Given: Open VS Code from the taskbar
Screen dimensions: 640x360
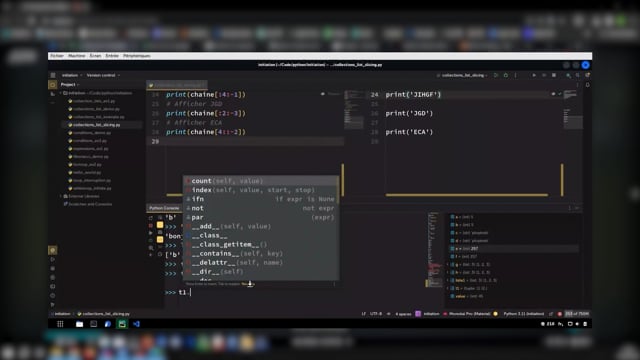Looking at the screenshot, I should pyautogui.click(x=136, y=324).
